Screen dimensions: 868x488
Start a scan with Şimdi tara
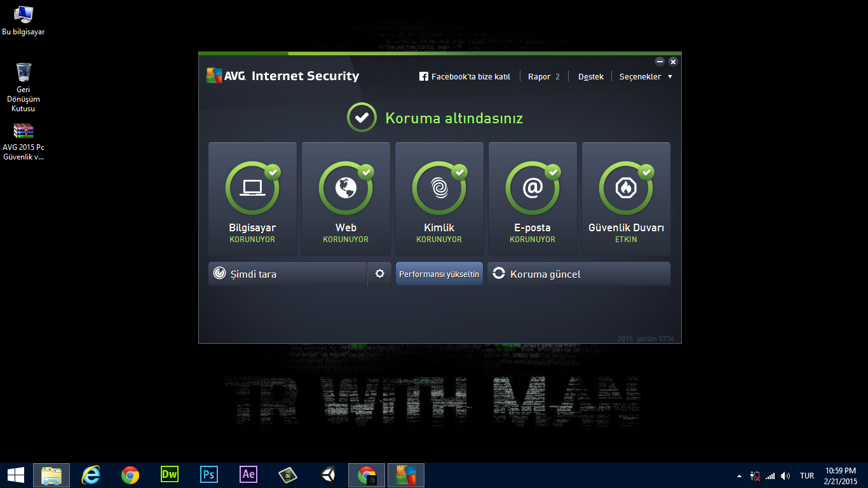click(x=288, y=274)
